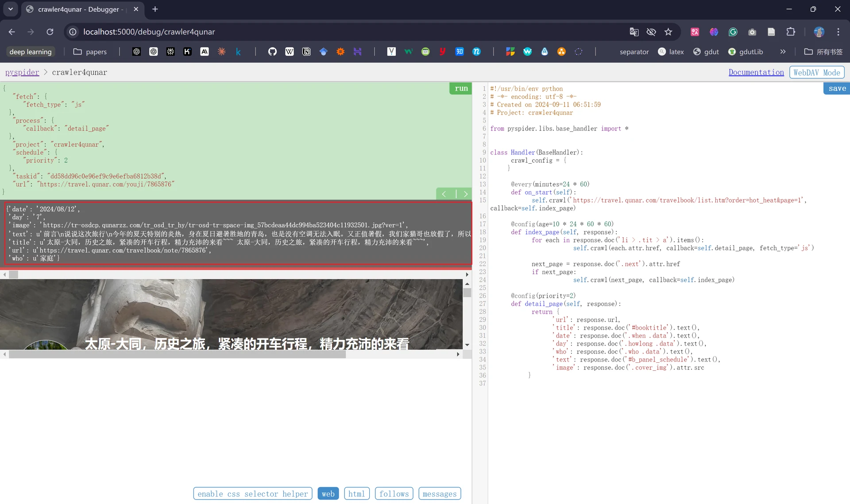
Task: Click the address bar URL
Action: click(149, 32)
